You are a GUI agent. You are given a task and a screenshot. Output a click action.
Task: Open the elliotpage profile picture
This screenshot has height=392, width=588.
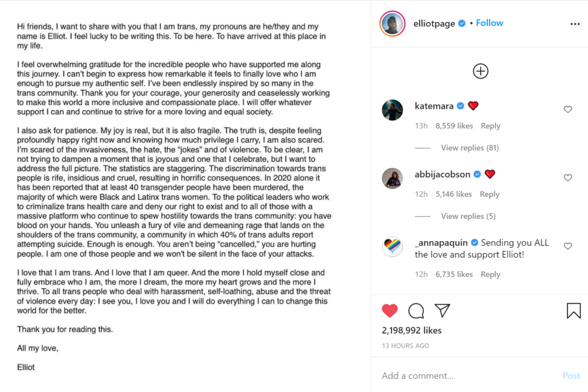tap(393, 24)
